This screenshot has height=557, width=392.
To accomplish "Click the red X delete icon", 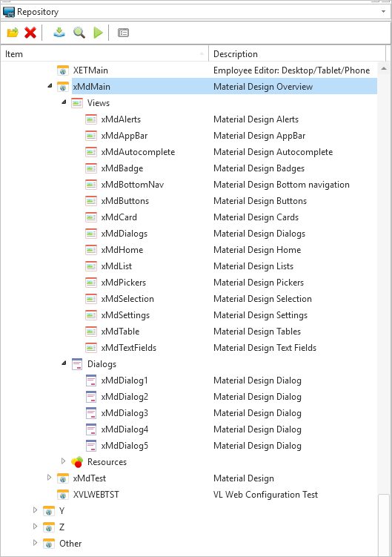I will (30, 33).
